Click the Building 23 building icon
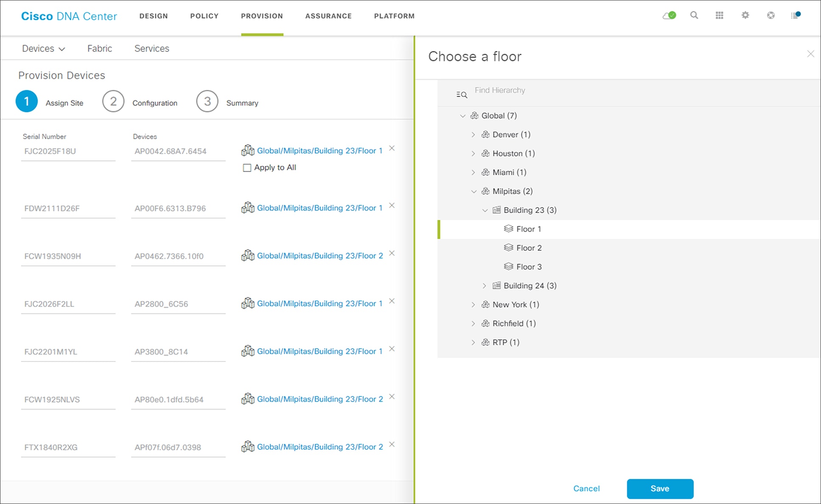This screenshot has height=504, width=821. pos(496,210)
